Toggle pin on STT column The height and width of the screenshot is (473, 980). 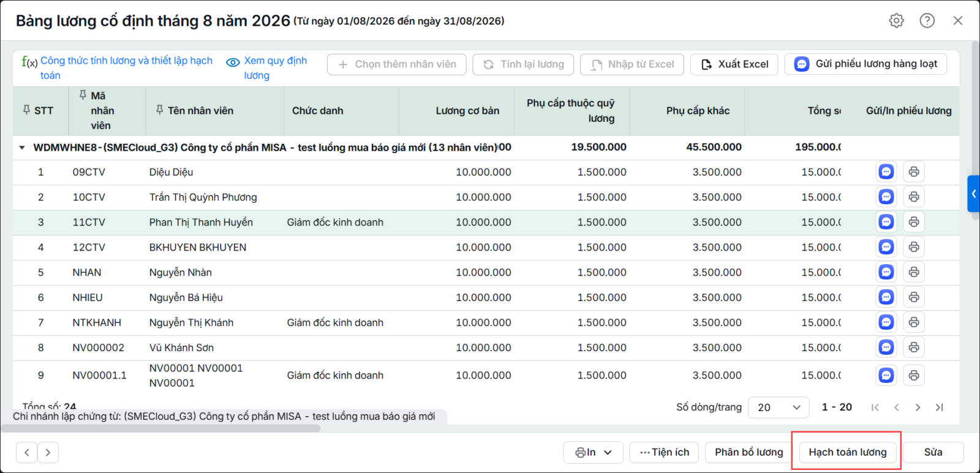point(26,110)
